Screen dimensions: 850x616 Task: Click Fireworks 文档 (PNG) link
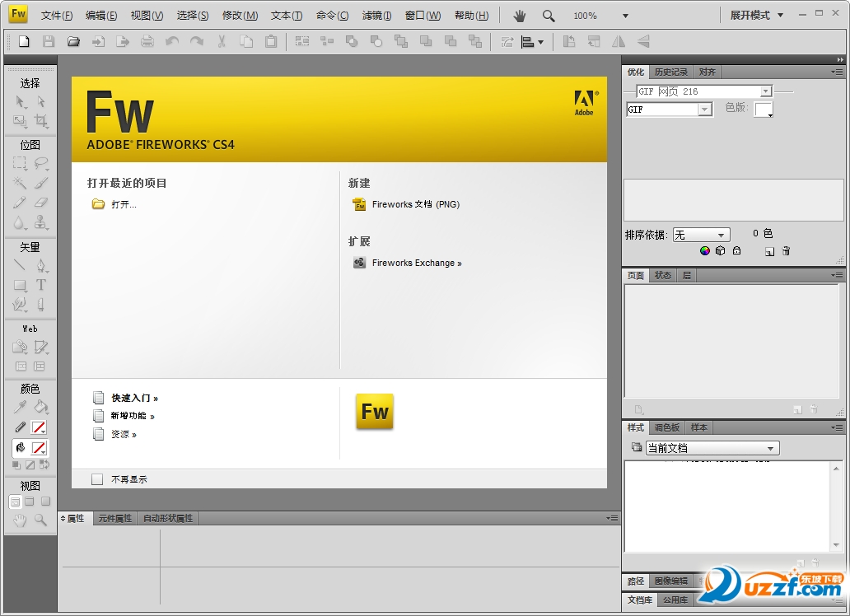click(x=415, y=204)
